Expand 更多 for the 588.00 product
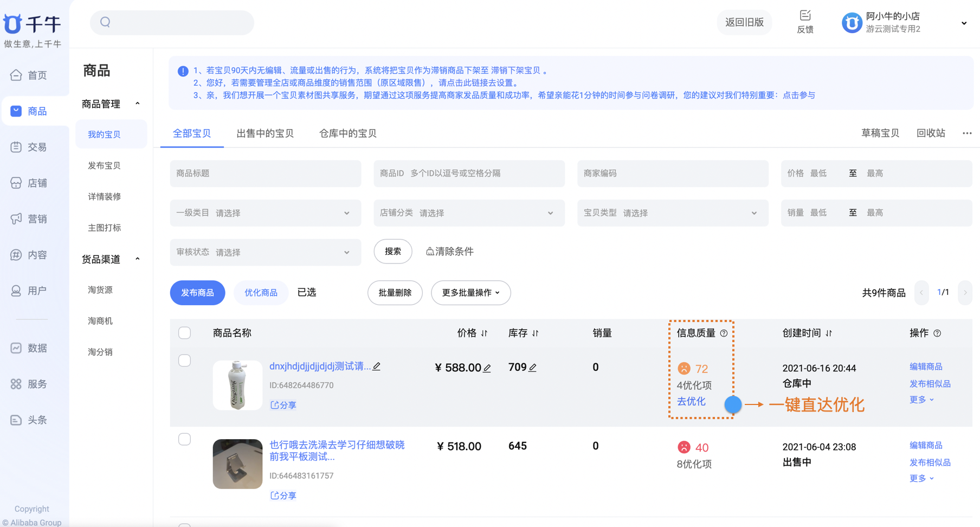Image resolution: width=980 pixels, height=527 pixels. pos(921,400)
